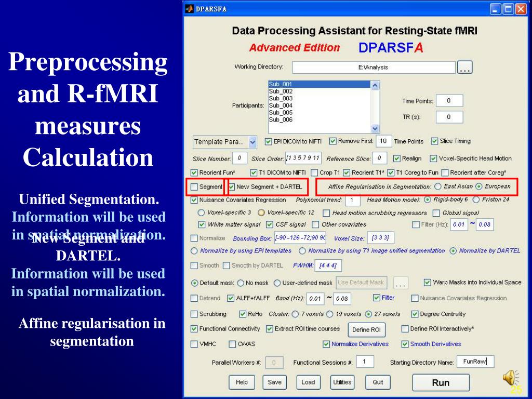Enable the Global signal checkbox
The width and height of the screenshot is (532, 399).
436,213
